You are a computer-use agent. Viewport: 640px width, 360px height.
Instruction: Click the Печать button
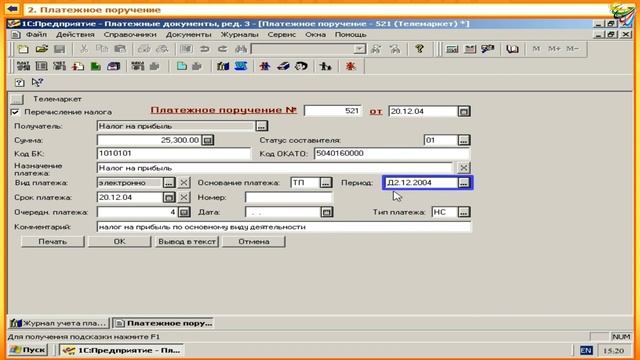(53, 242)
